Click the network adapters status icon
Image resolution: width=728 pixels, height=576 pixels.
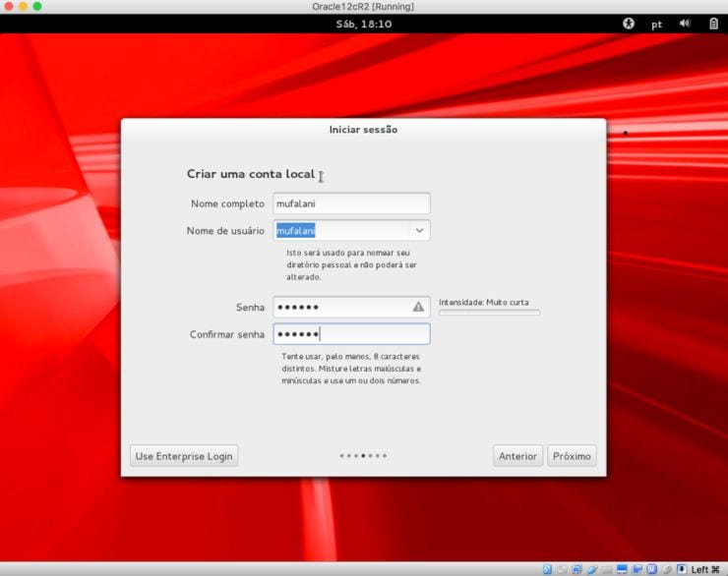coord(577,569)
